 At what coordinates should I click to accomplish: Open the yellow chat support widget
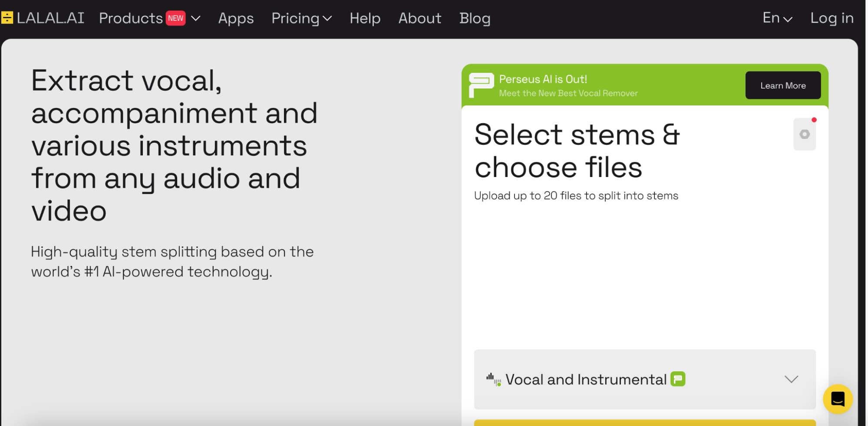[x=838, y=399]
